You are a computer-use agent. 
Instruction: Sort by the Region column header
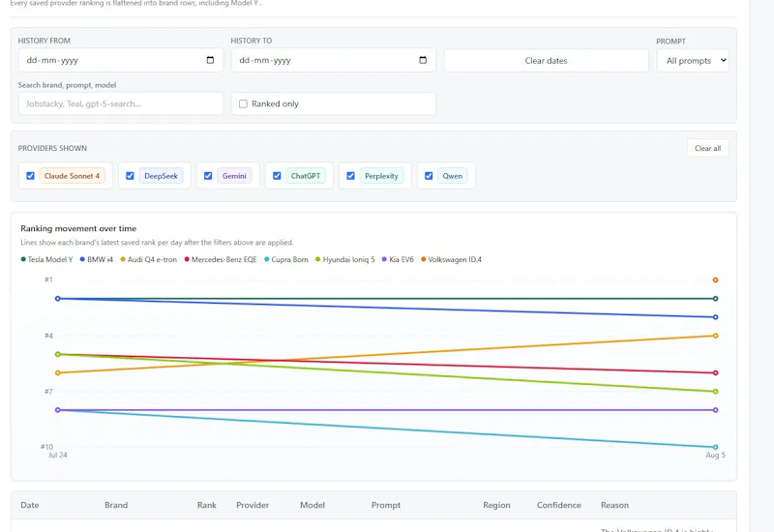496,505
